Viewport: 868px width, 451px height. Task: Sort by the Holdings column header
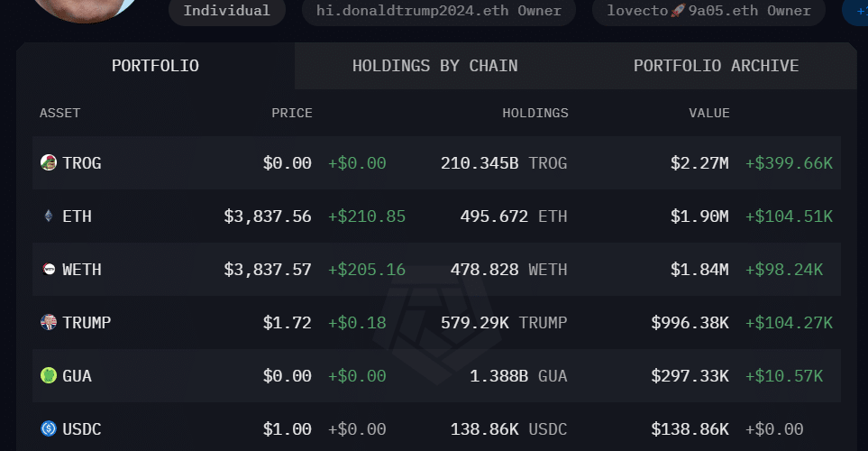pyautogui.click(x=535, y=114)
